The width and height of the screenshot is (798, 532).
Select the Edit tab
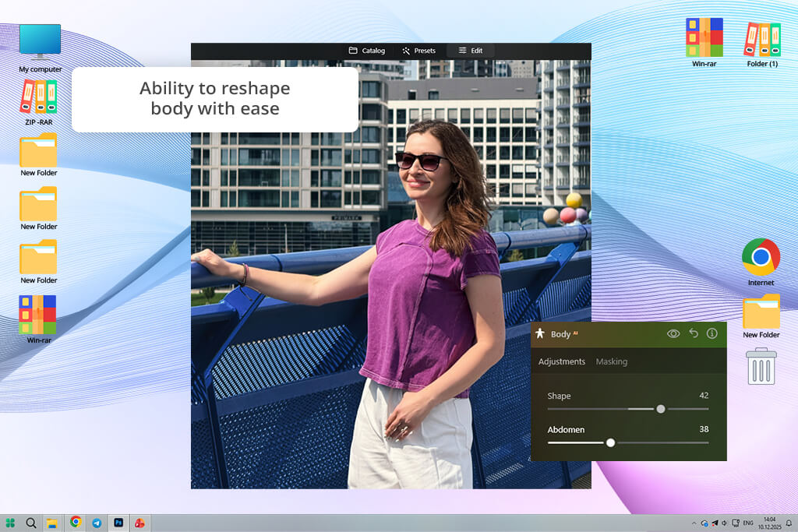470,51
